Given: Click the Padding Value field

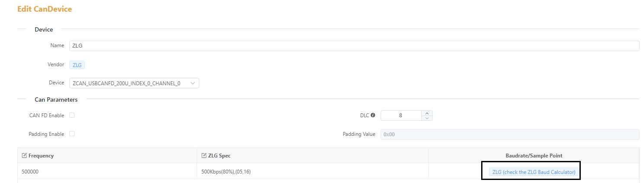Looking at the screenshot, I should pos(510,135).
